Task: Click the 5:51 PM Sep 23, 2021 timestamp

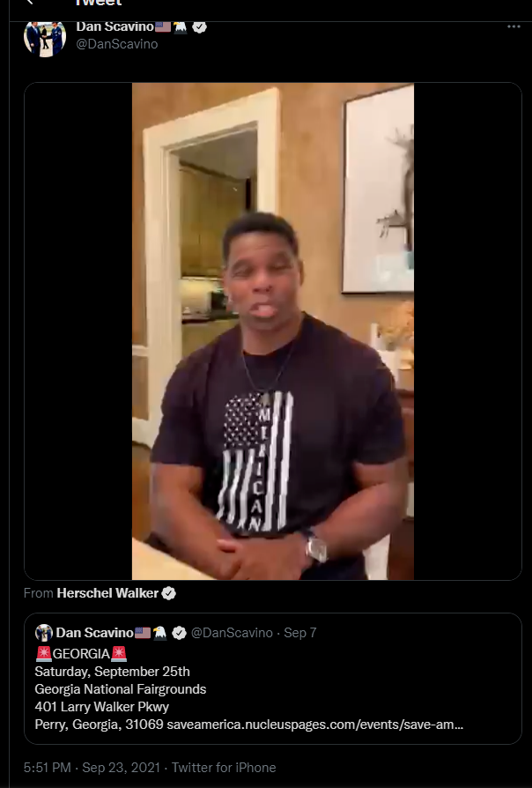Action: click(x=92, y=768)
